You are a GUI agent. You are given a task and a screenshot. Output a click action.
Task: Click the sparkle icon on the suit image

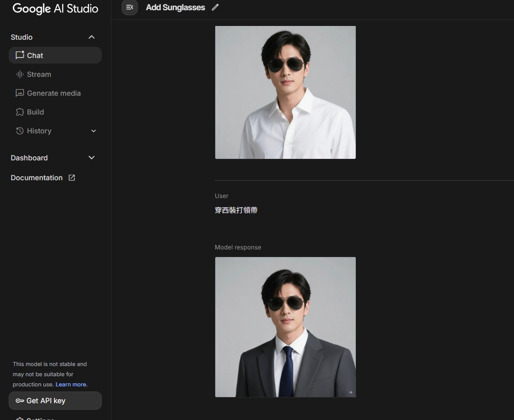click(351, 392)
